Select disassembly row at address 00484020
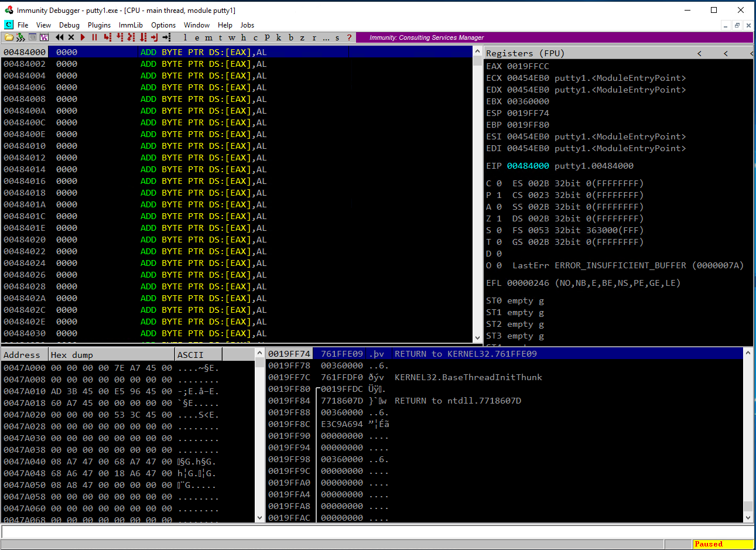This screenshot has width=756, height=550. tap(237, 240)
